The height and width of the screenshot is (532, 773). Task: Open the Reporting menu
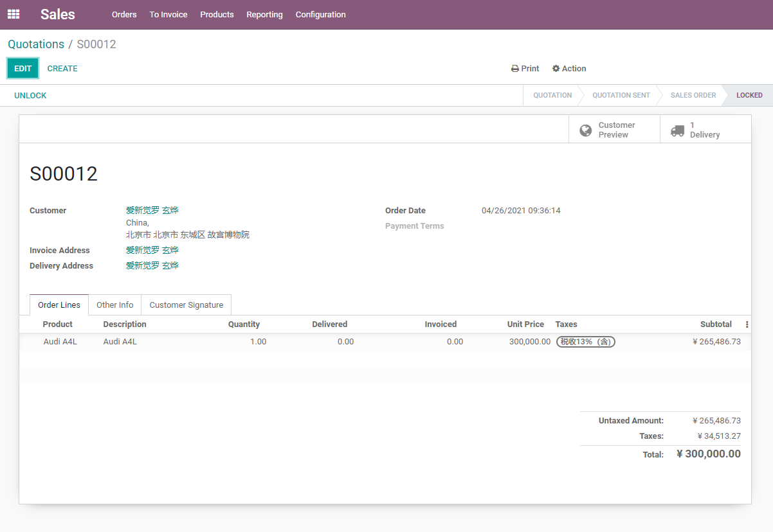pyautogui.click(x=264, y=14)
